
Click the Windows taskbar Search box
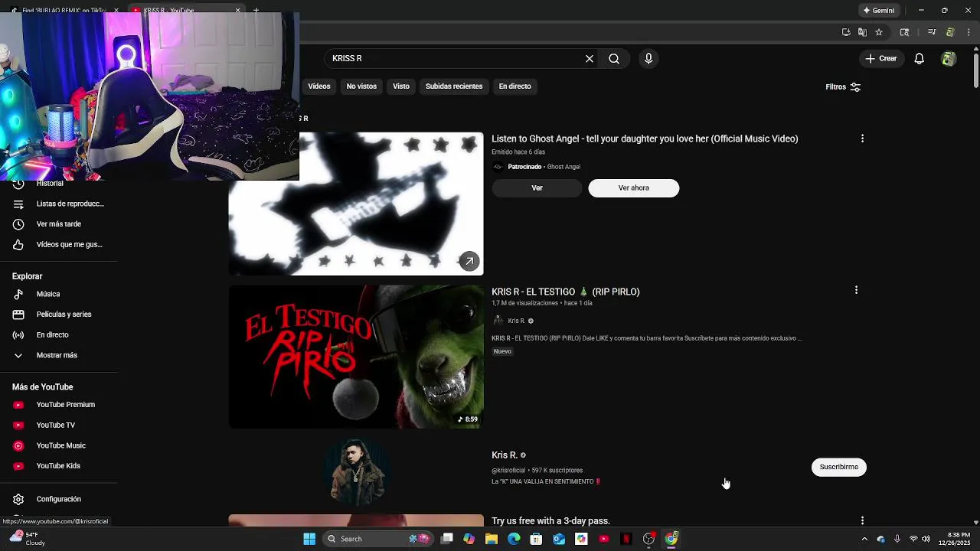pyautogui.click(x=379, y=539)
